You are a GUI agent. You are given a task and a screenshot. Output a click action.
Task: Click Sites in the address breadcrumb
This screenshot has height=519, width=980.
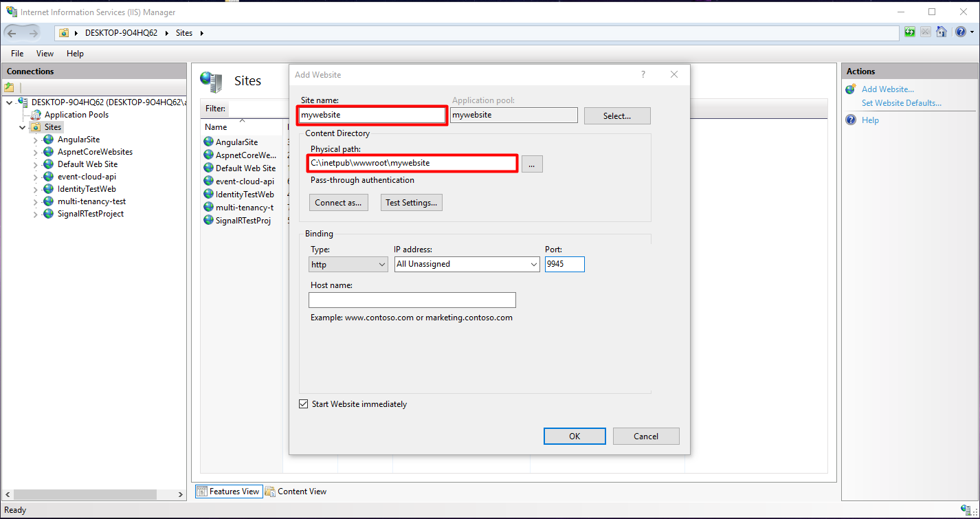pyautogui.click(x=184, y=33)
